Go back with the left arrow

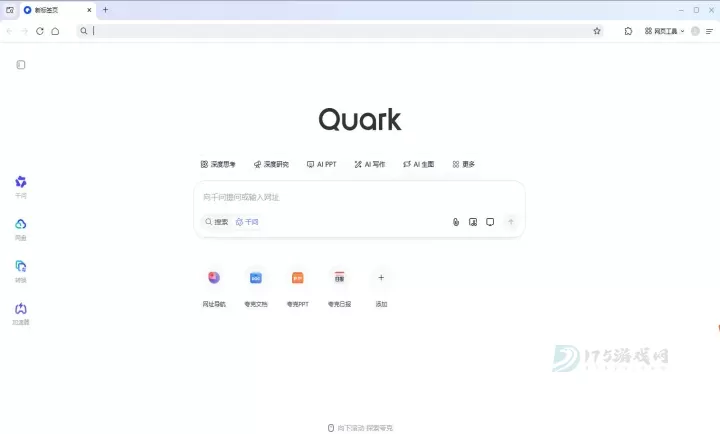pos(10,31)
